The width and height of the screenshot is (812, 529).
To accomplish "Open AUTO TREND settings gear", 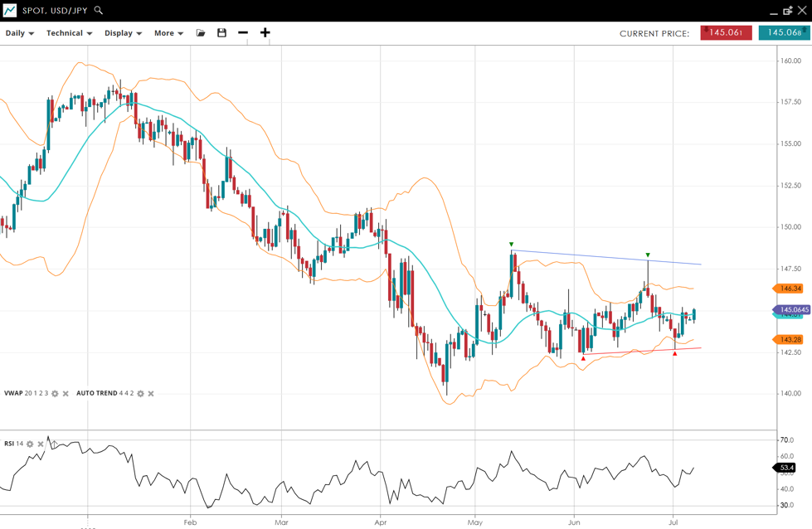I will 140,394.
